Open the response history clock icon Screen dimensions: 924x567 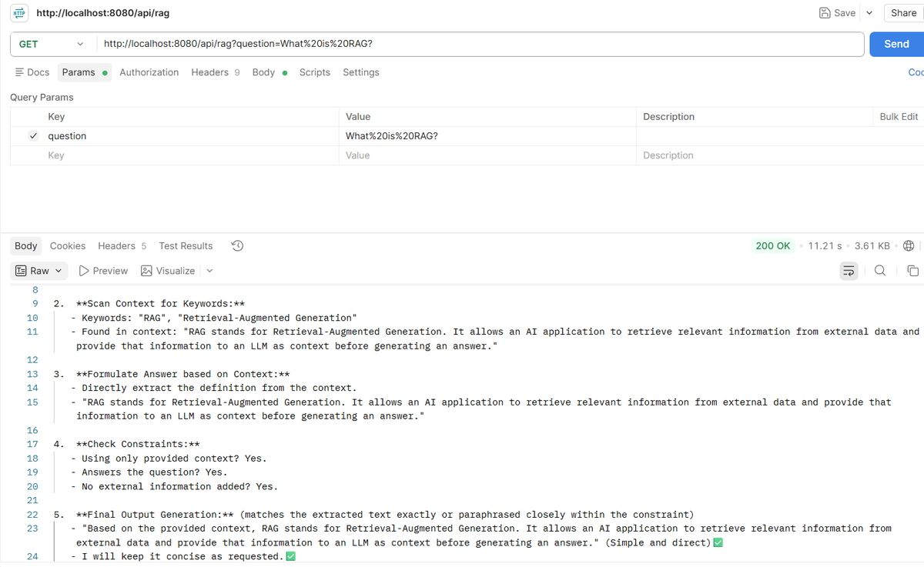[x=238, y=246]
